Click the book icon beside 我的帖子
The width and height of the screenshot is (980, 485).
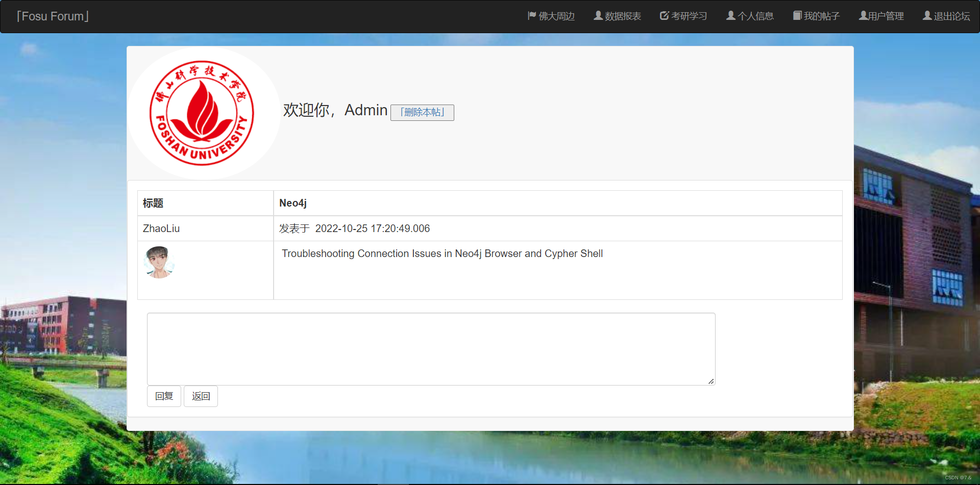tap(797, 16)
